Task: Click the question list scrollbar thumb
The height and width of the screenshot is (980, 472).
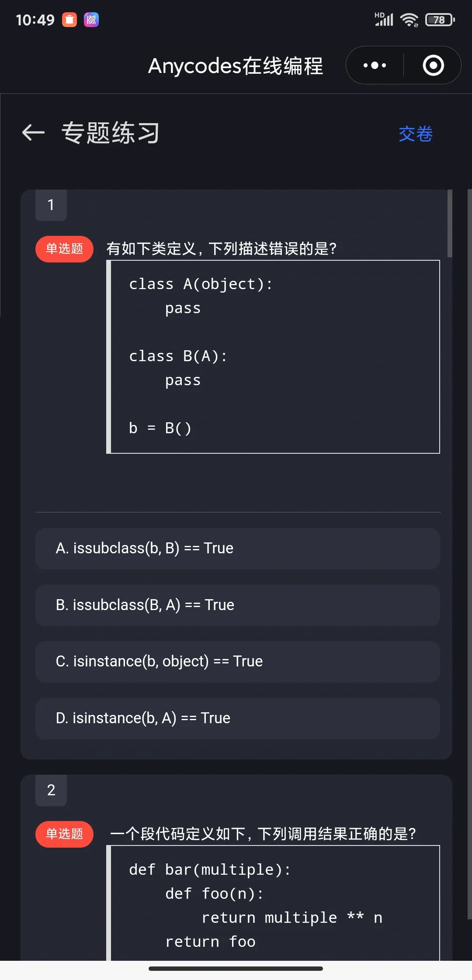Action: pyautogui.click(x=450, y=223)
